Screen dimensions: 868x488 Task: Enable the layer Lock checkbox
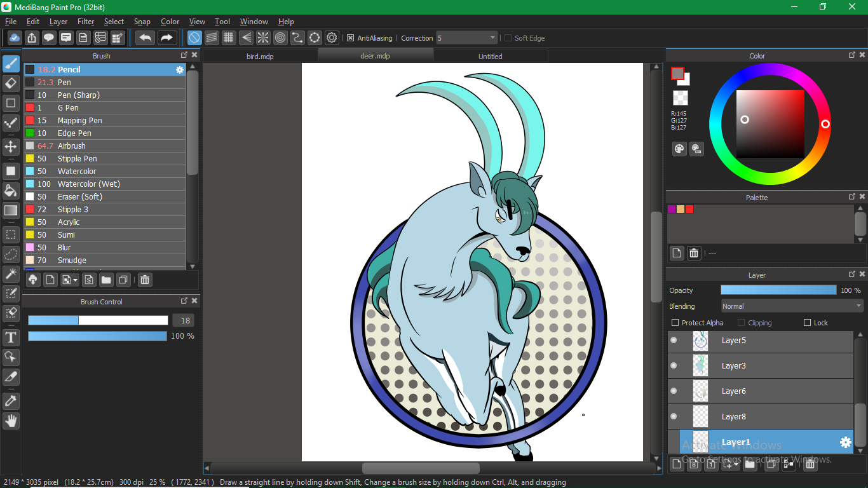coord(808,323)
